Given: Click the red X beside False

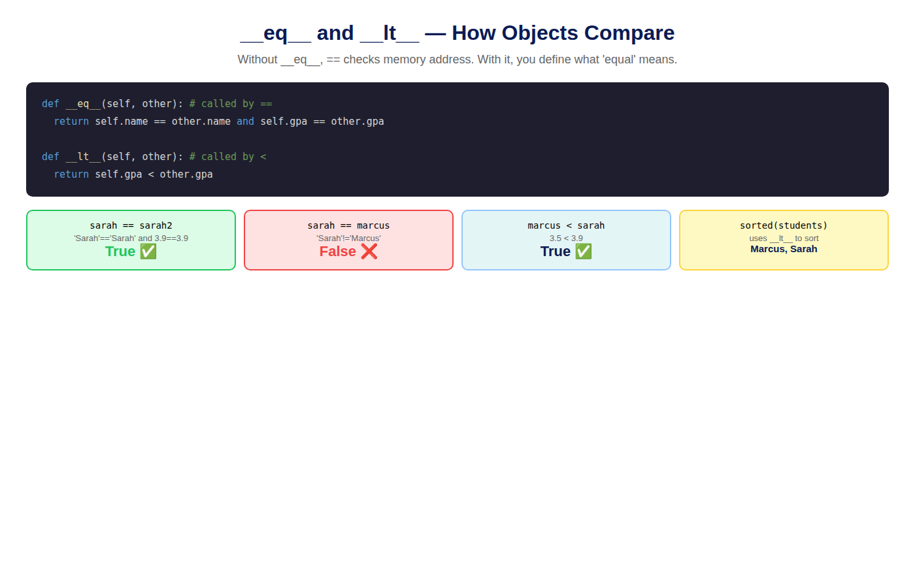Looking at the screenshot, I should click(x=369, y=252).
